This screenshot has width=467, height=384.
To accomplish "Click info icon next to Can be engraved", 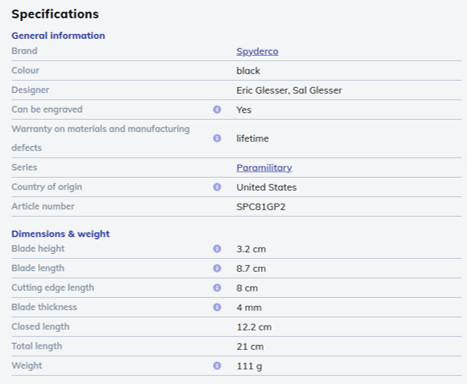I will [217, 109].
